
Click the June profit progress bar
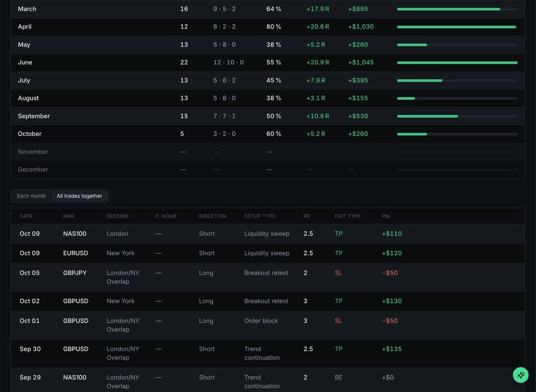click(457, 63)
